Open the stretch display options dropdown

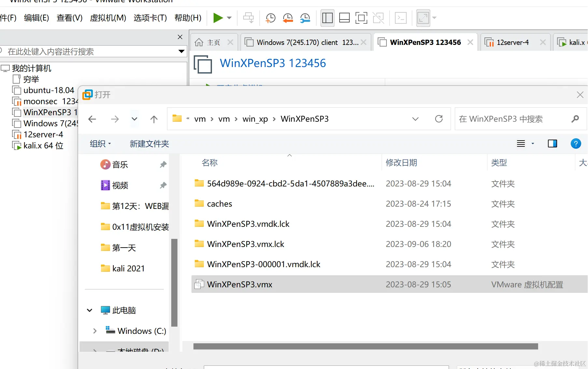coord(434,18)
